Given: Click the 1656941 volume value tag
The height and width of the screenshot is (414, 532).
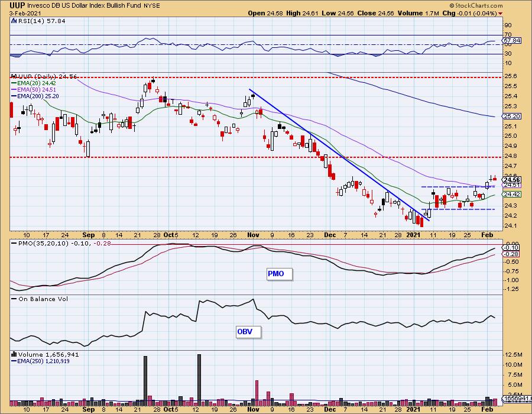Looking at the screenshot, I should 517,398.
